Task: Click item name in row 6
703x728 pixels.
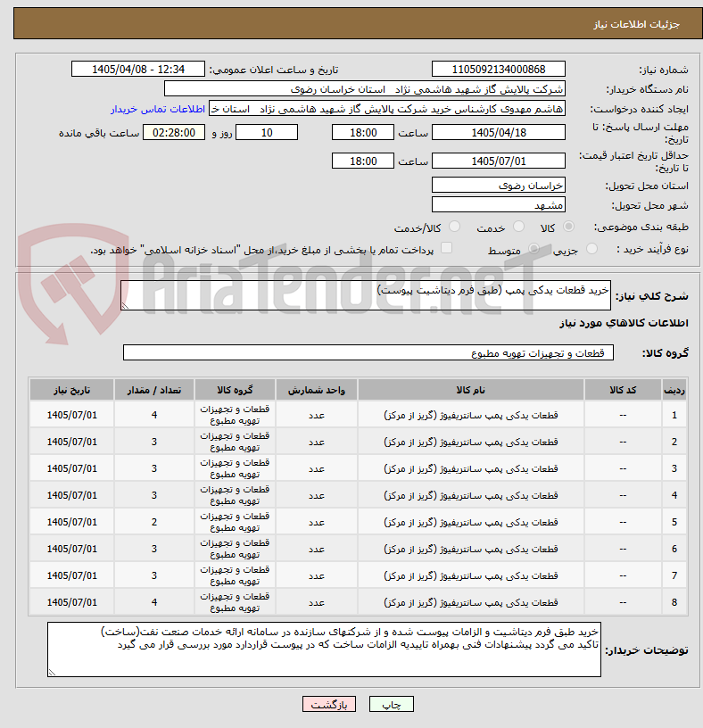Action: 470,549
